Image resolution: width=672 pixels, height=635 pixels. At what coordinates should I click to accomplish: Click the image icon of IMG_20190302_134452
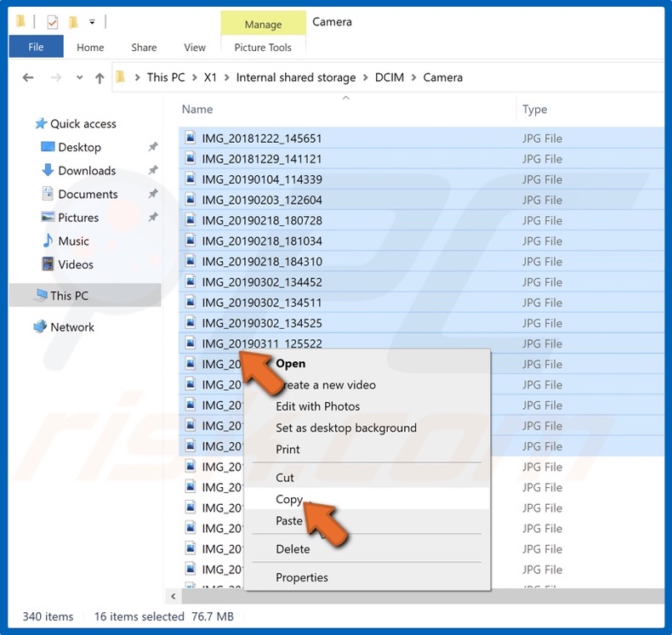click(x=191, y=281)
